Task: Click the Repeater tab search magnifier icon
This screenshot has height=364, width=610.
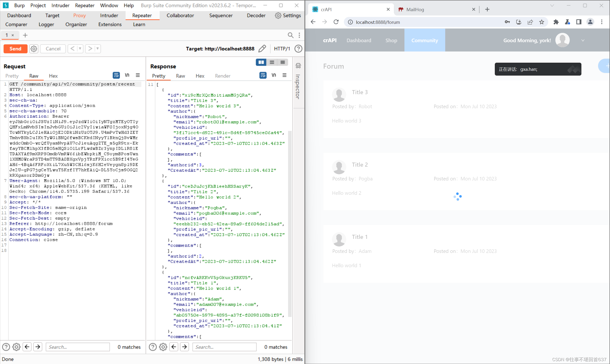Action: [290, 35]
